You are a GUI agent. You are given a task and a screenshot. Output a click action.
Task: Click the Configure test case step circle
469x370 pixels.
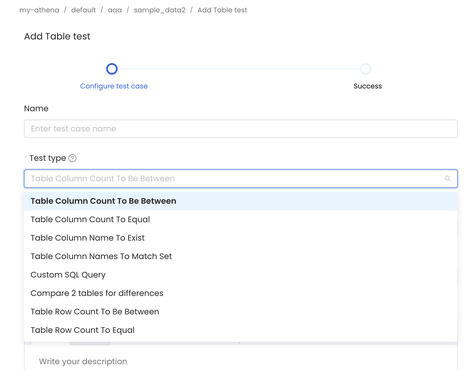(x=112, y=69)
